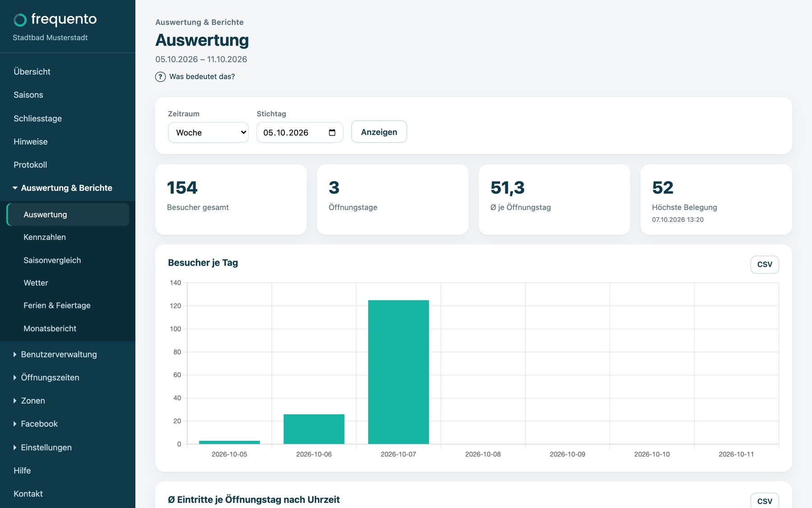Export Eintritte nach Uhrzeit as CSV
812x508 pixels.
[x=765, y=500]
